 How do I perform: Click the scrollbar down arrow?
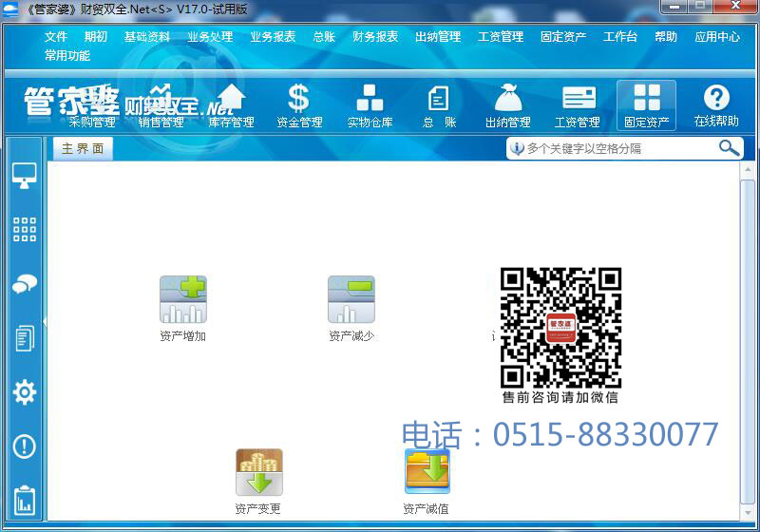point(748,513)
